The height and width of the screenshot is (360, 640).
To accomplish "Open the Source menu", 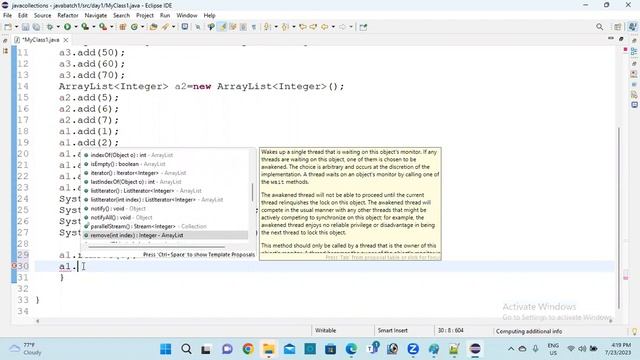I will coord(42,16).
